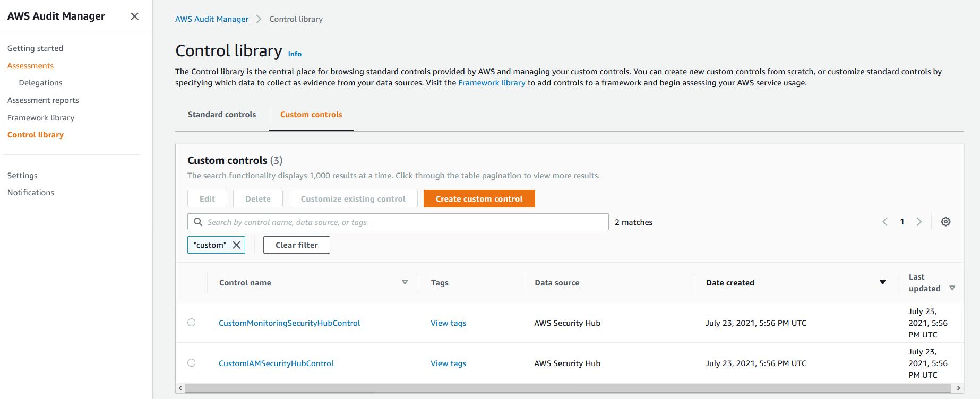Open AWS Audit Manager breadcrumb link
980x399 pixels.
pyautogui.click(x=212, y=19)
